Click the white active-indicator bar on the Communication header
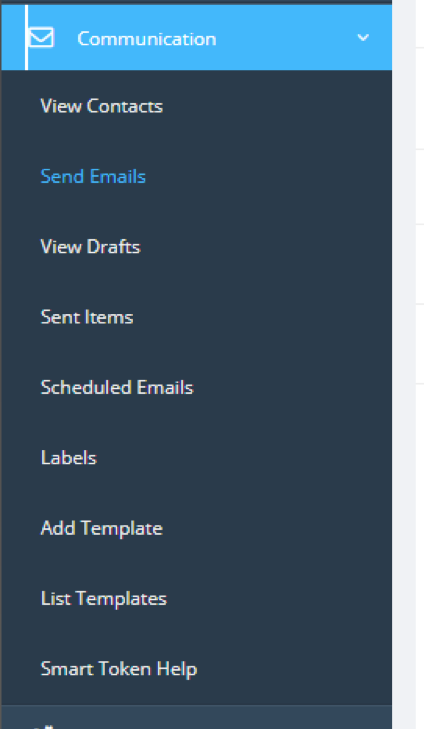Screen dimensions: 424x729 [26, 38]
